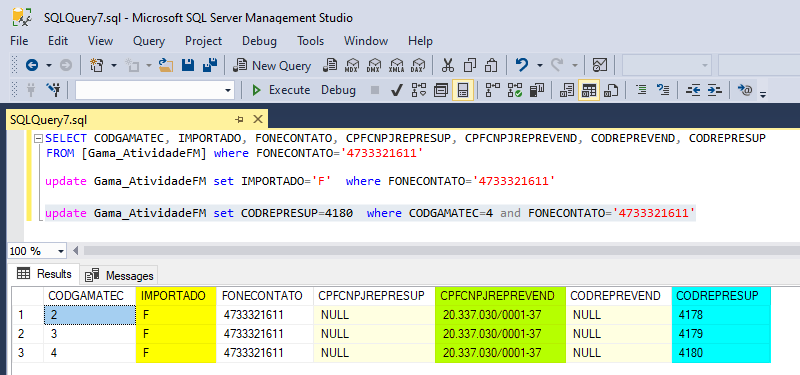Open a new MDX query

352,65
